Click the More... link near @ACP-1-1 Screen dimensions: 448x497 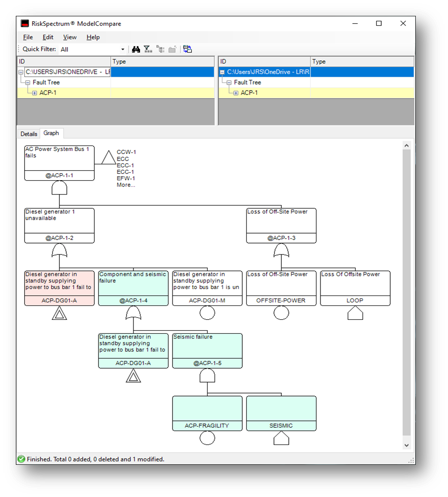click(x=126, y=185)
